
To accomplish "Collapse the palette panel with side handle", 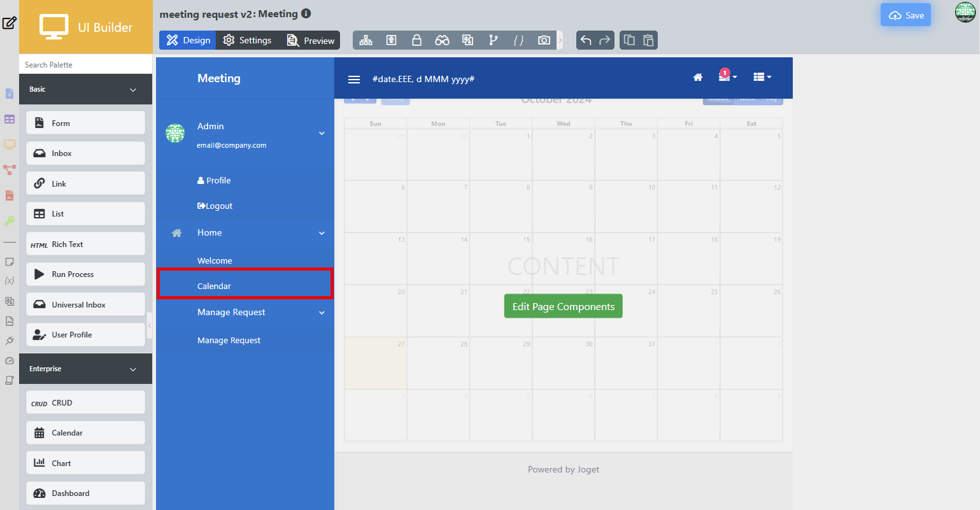I will [x=150, y=325].
